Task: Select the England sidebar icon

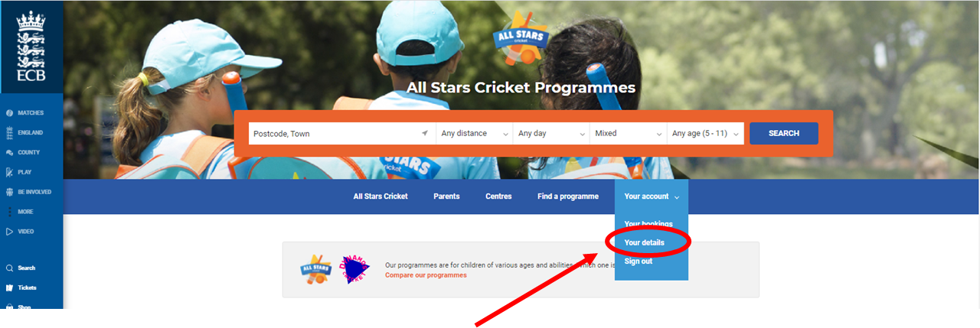Action: [x=10, y=133]
